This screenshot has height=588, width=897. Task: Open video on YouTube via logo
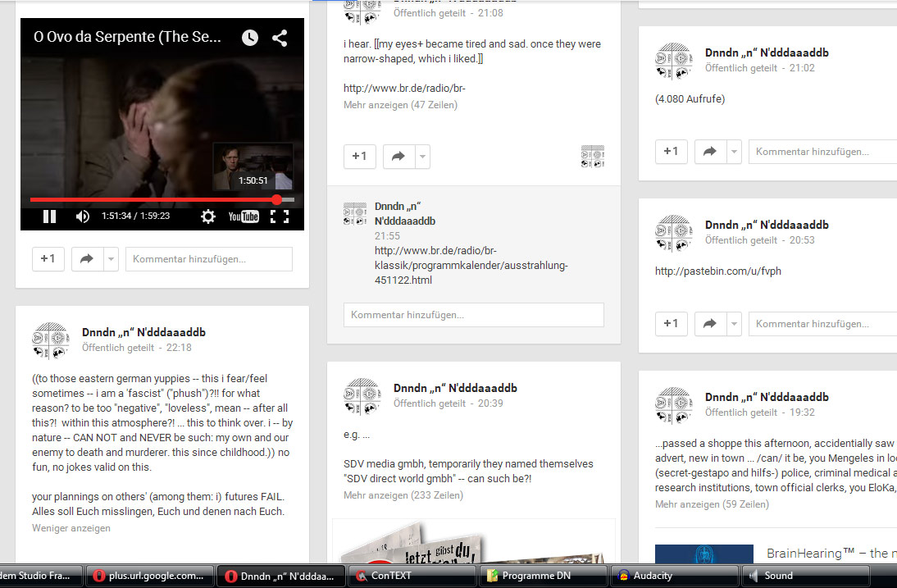[244, 217]
